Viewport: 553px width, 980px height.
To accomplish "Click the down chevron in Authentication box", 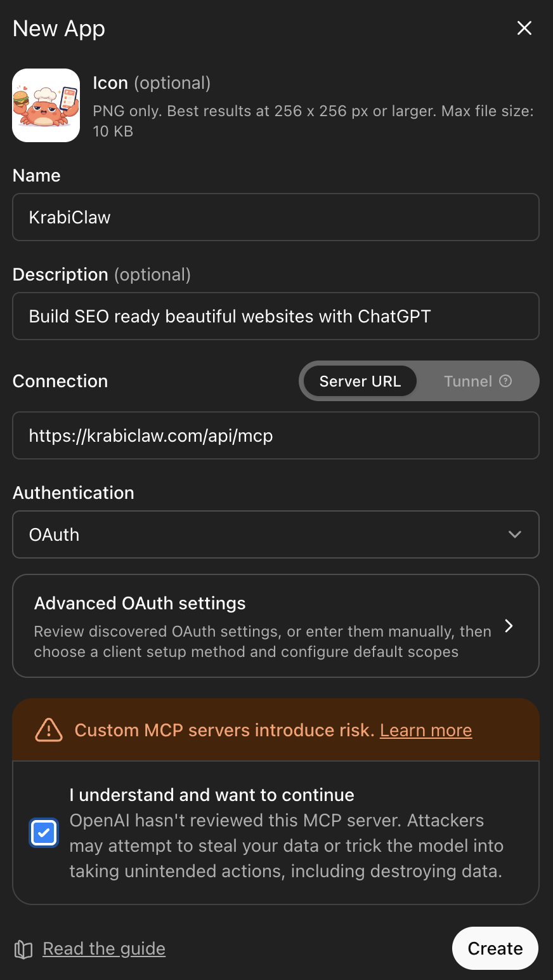I will (x=515, y=534).
